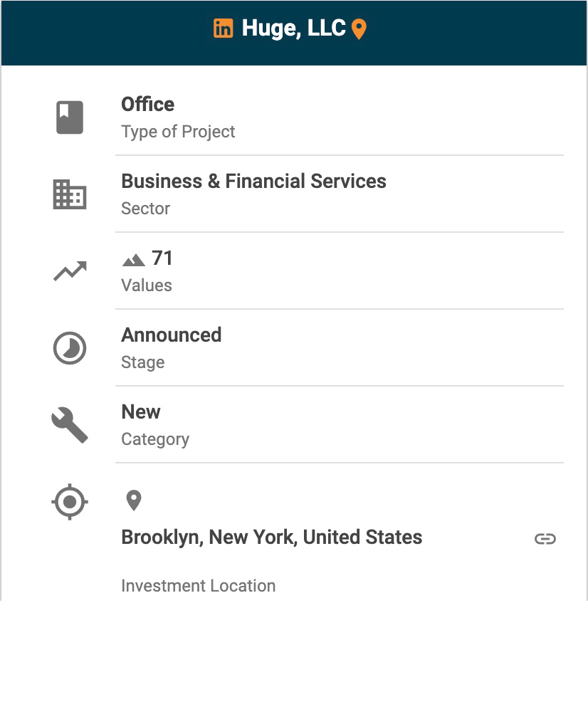The width and height of the screenshot is (588, 719).
Task: Click the orange map pin in header
Action: pyautogui.click(x=359, y=29)
